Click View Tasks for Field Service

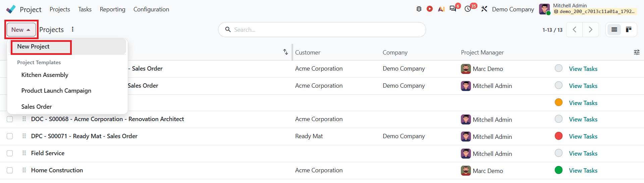click(x=583, y=154)
